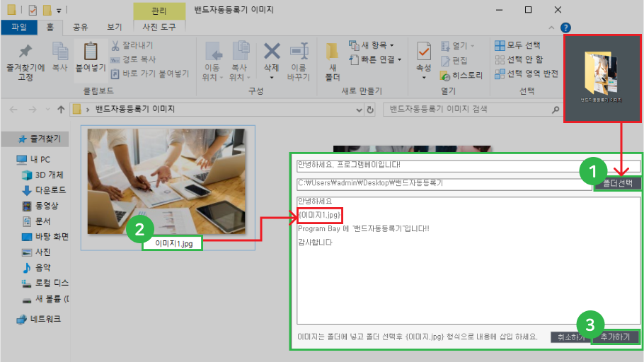This screenshot has height=362, width=644.
Task: Open the blue File menu tab
Action: pos(18,28)
